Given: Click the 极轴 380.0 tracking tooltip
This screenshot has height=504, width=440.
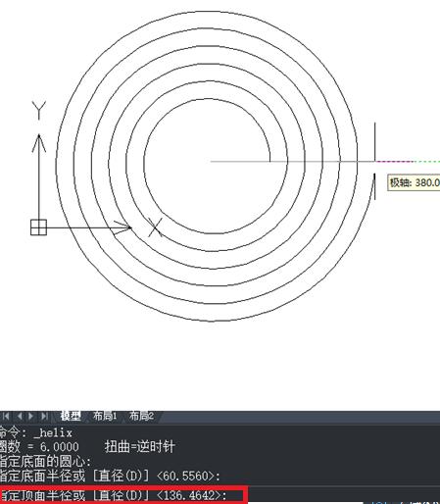Looking at the screenshot, I should pos(414,182).
